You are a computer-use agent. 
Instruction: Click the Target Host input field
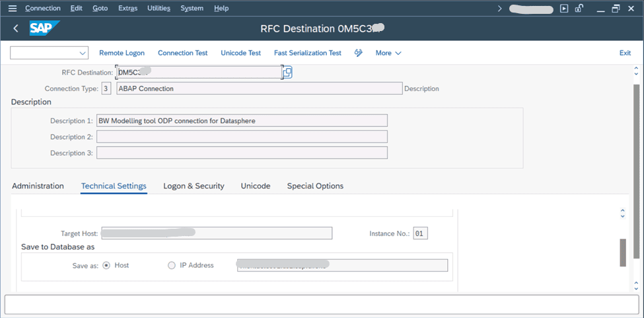tap(217, 233)
